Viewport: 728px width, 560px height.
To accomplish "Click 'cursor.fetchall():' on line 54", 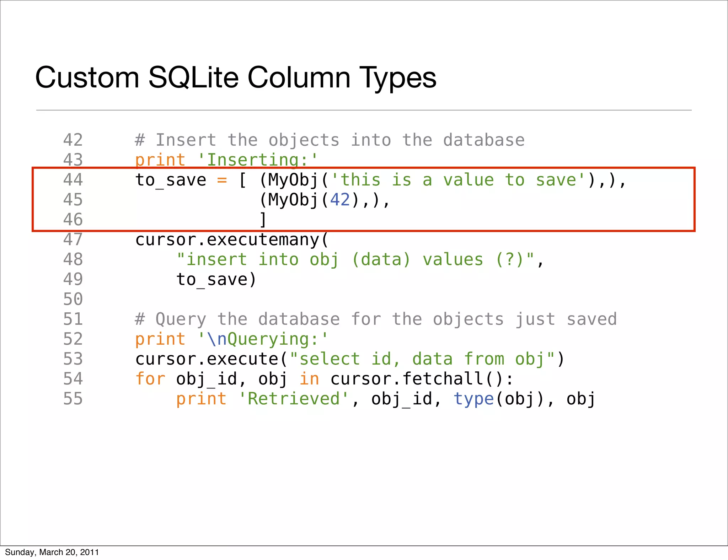I will point(422,379).
